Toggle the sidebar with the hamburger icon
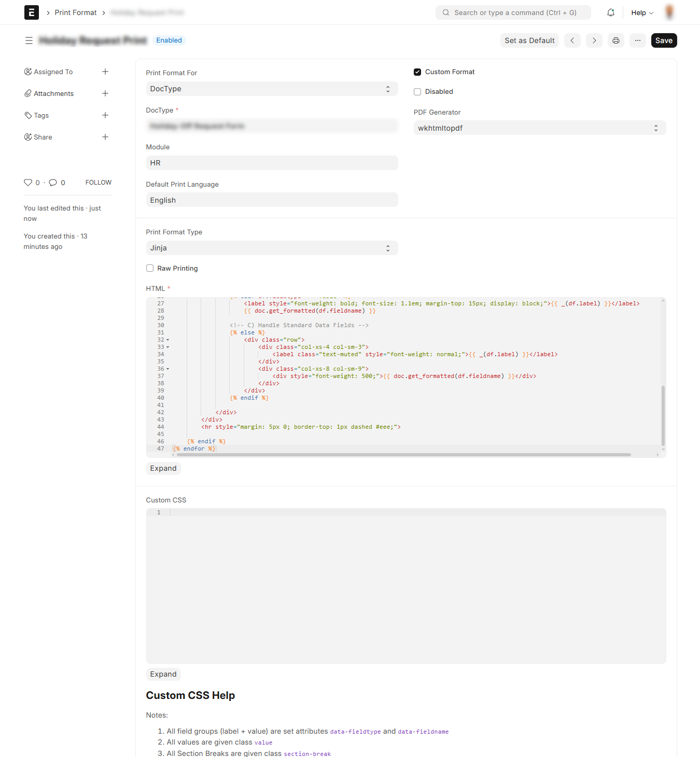The width and height of the screenshot is (700, 757). (29, 40)
